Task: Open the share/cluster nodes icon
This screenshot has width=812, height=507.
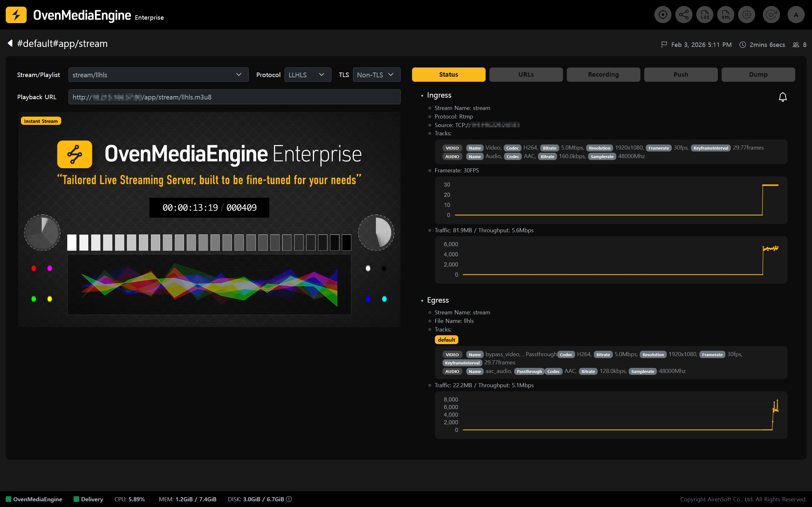Action: tap(684, 15)
